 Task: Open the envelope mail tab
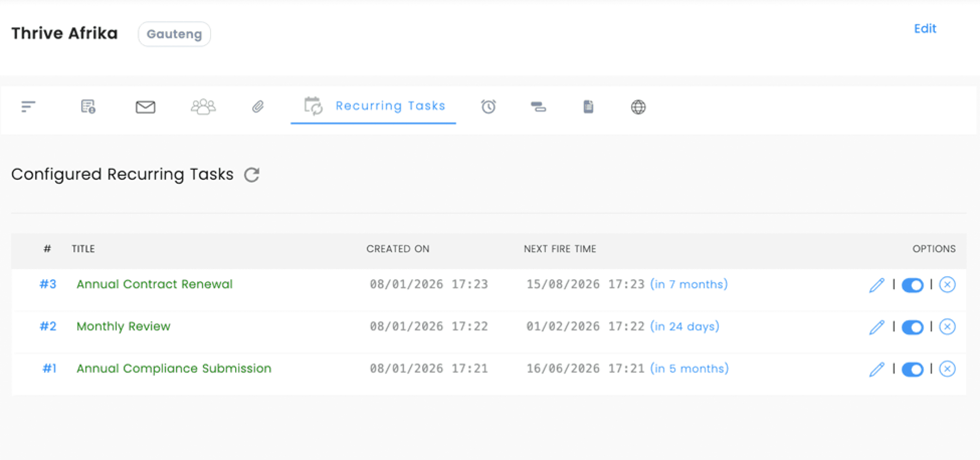click(145, 107)
